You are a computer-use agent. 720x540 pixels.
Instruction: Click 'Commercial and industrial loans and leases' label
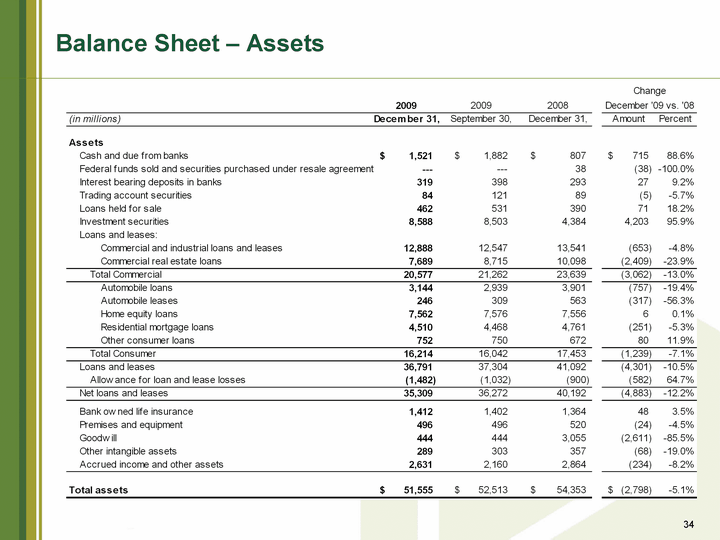191,248
